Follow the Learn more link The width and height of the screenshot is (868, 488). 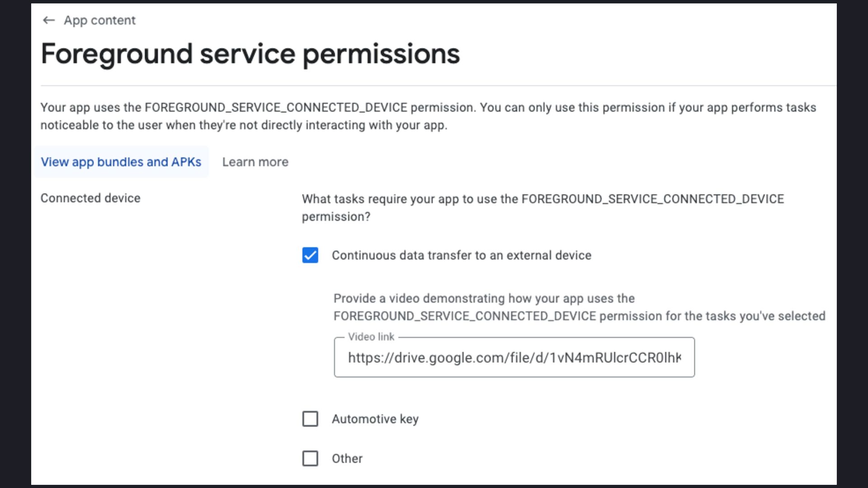pos(255,162)
